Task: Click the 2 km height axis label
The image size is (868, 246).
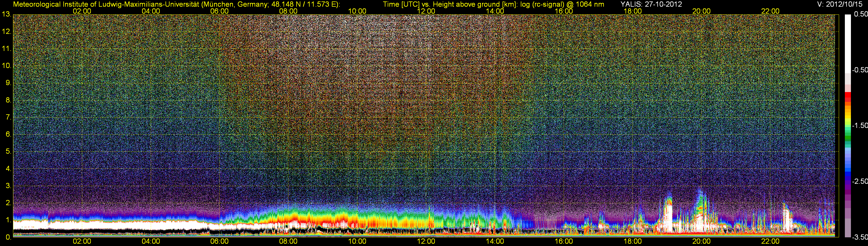Action: tap(8, 203)
